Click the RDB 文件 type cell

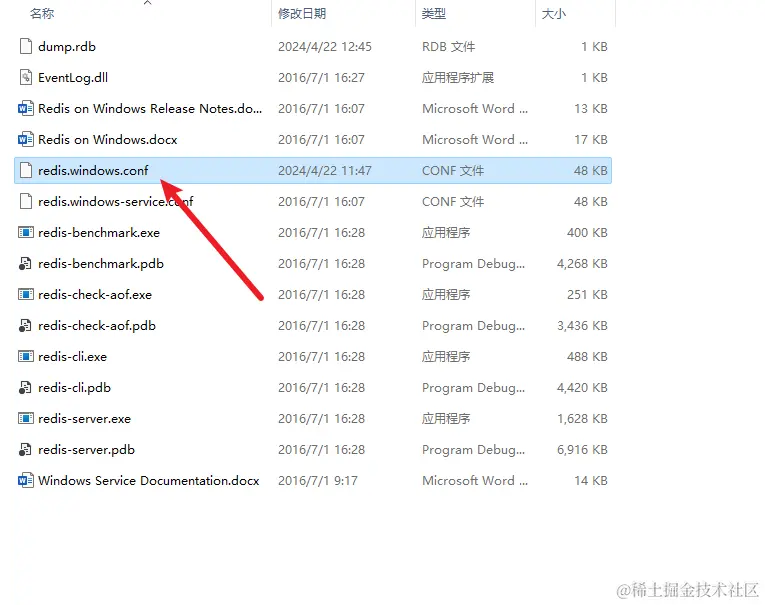(x=448, y=46)
